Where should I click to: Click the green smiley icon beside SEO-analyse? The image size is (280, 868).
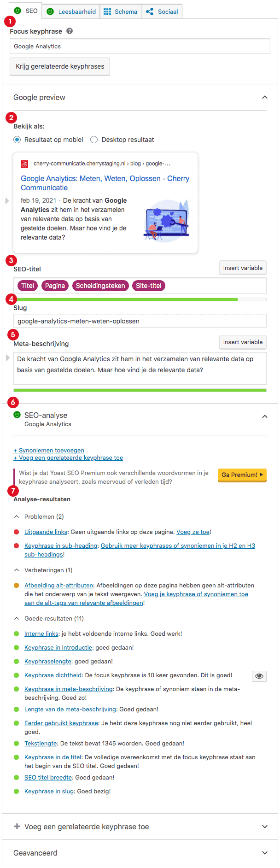[x=17, y=415]
